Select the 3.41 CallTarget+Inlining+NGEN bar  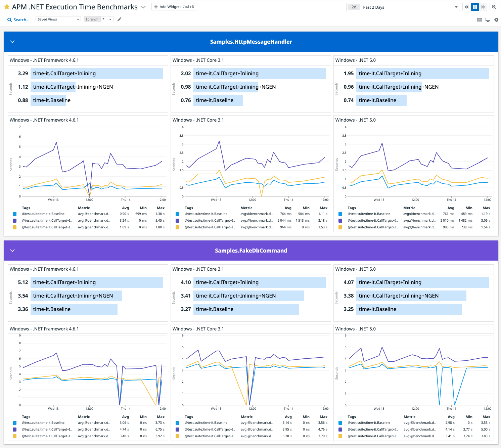248,296
